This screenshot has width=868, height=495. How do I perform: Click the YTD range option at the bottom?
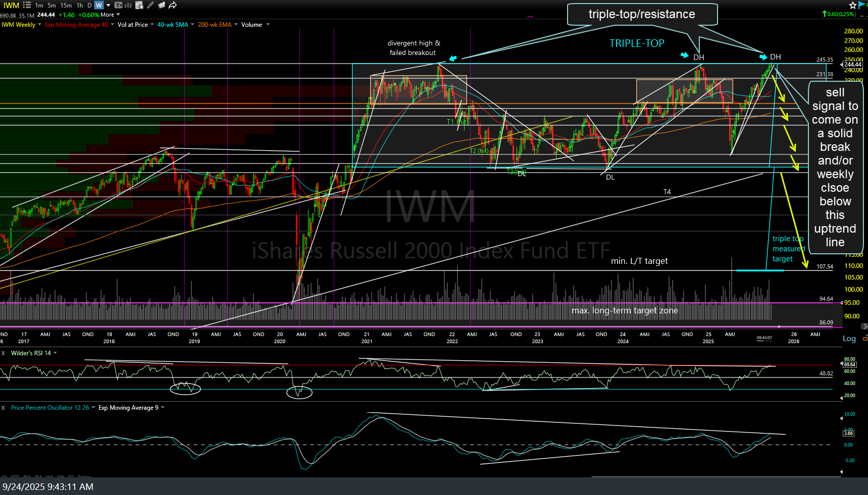tap(15, 477)
